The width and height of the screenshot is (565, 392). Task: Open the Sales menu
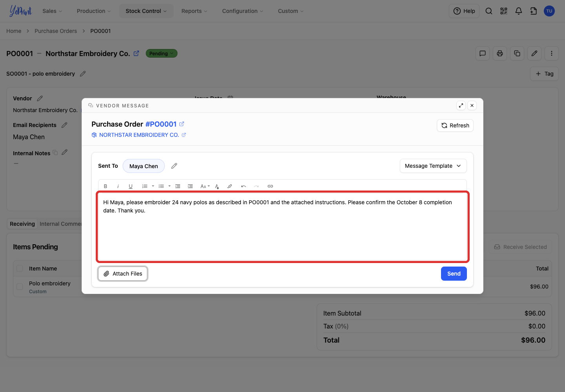(52, 11)
